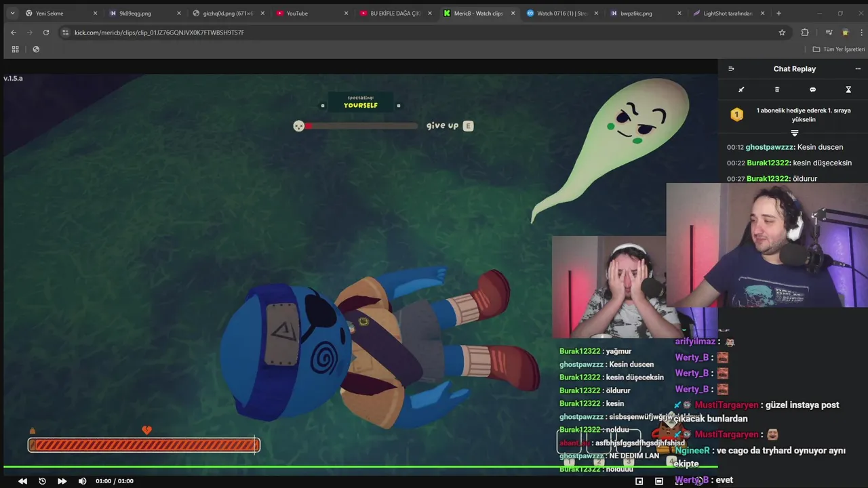Image resolution: width=868 pixels, height=488 pixels.
Task: Replay the clip from the start
Action: point(42,481)
